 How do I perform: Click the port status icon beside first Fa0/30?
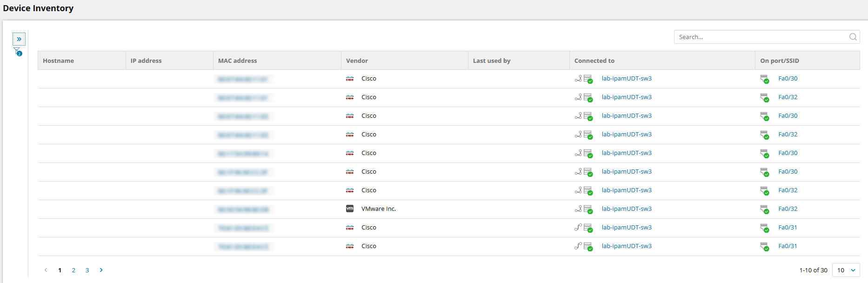click(x=764, y=79)
